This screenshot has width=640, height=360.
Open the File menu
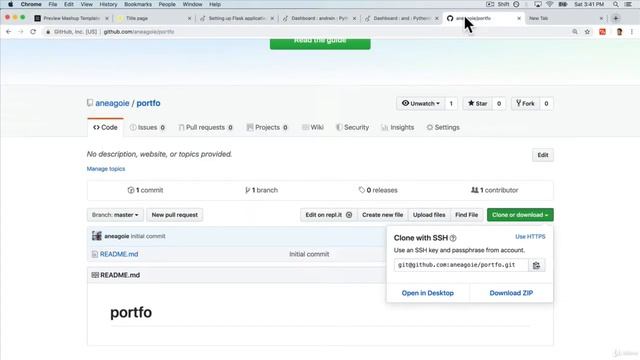tap(53, 4)
